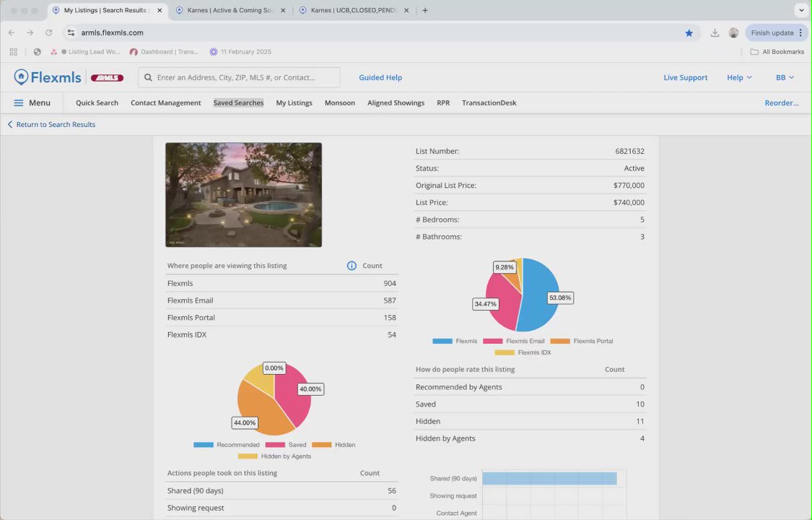Click the bookmark star icon
This screenshot has height=520, width=812.
[x=689, y=32]
